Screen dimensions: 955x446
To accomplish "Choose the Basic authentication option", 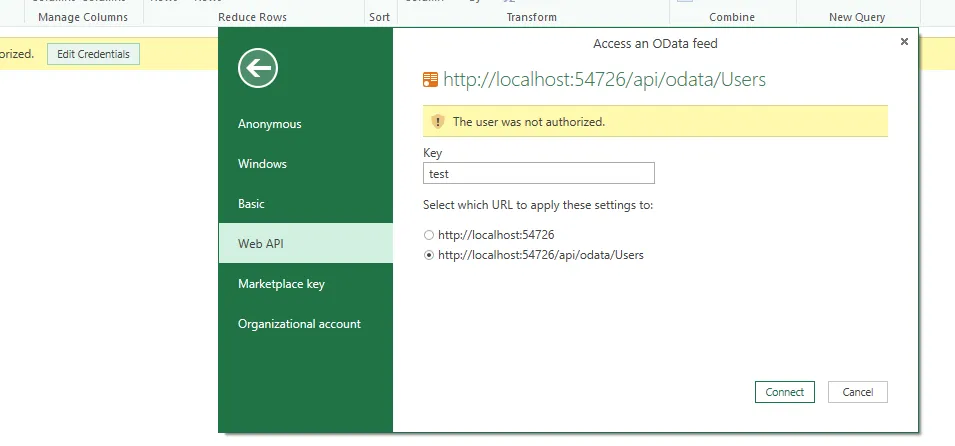I will (x=252, y=204).
